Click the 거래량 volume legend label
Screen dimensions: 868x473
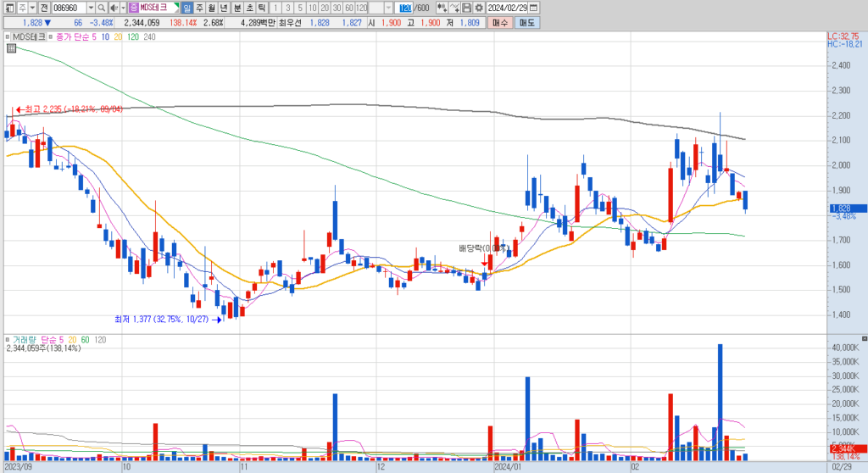(25, 340)
